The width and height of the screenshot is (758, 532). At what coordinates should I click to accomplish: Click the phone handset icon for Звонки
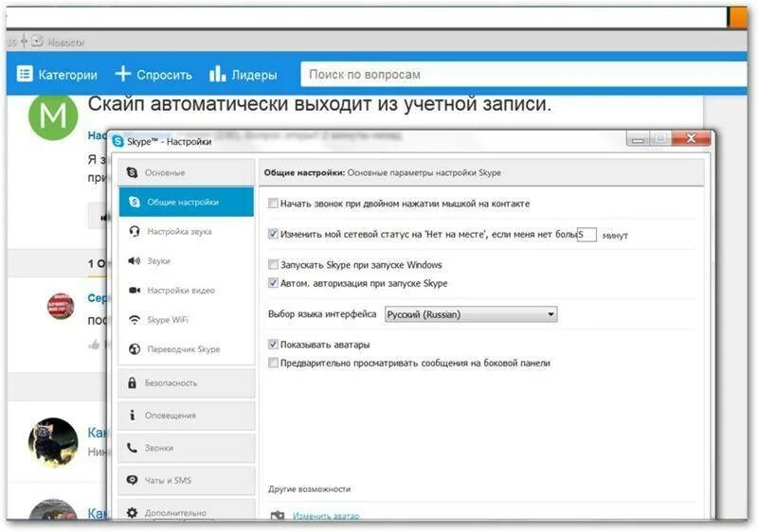132,448
